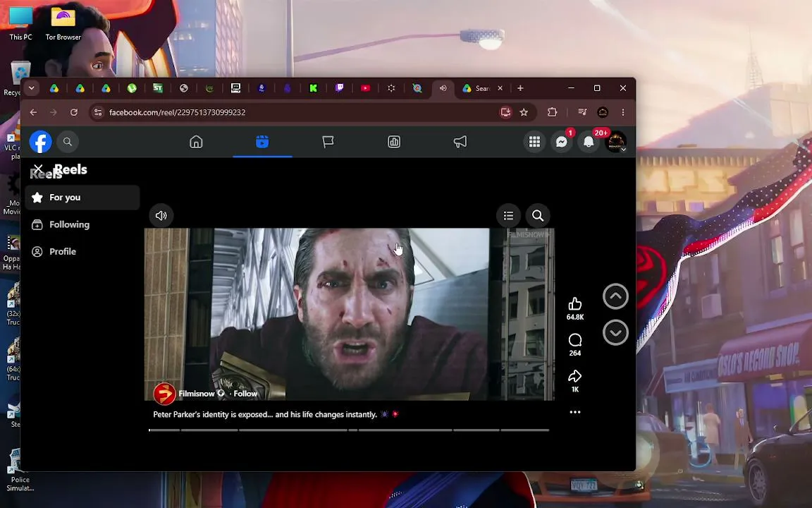View site information icon in address bar
Viewport: 812px width, 508px height.
(x=98, y=112)
